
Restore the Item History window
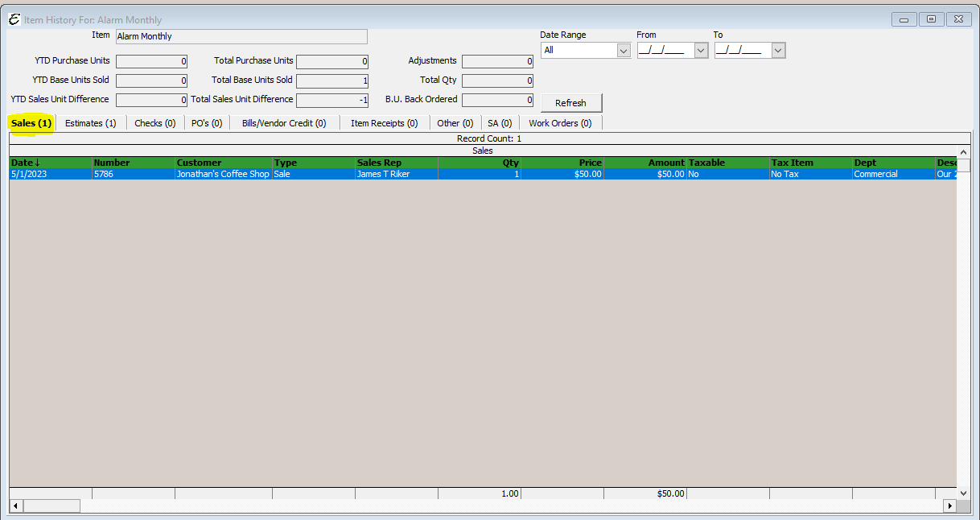point(931,19)
